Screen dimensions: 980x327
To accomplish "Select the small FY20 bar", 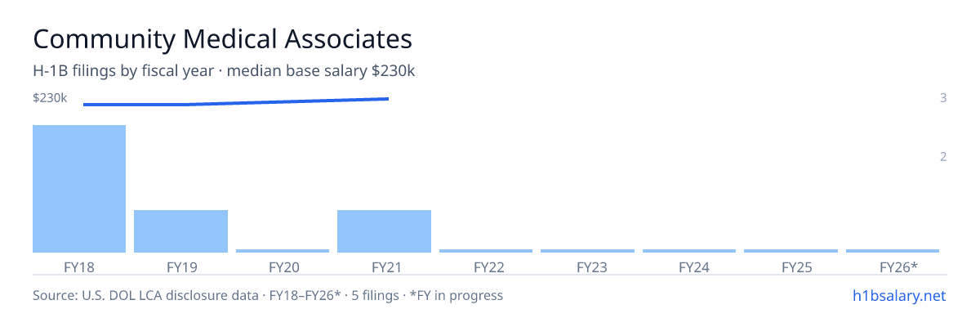I will click(283, 251).
